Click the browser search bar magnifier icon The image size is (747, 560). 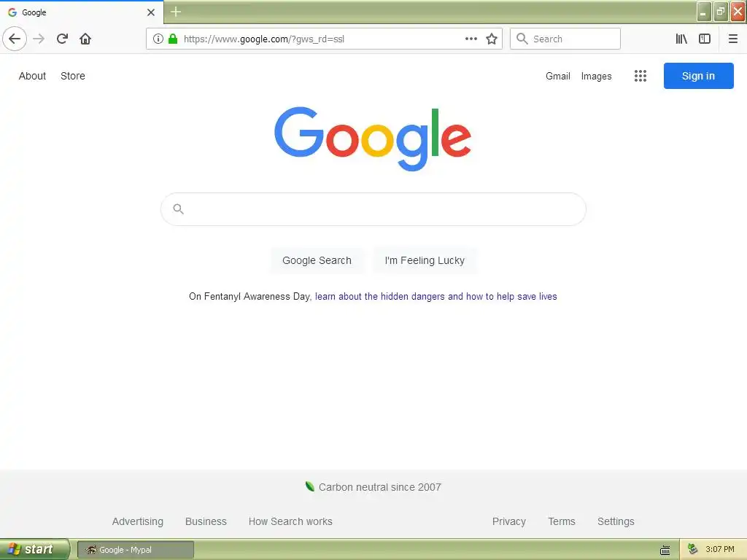(x=522, y=39)
